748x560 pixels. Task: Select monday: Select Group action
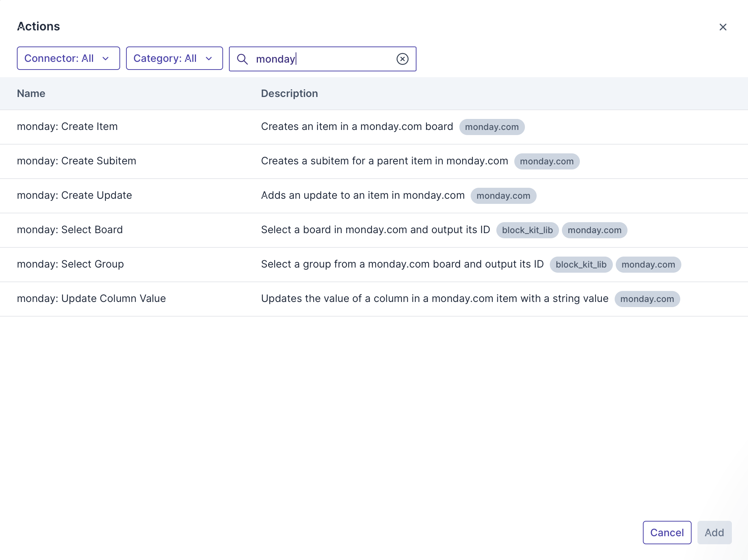pyautogui.click(x=70, y=264)
